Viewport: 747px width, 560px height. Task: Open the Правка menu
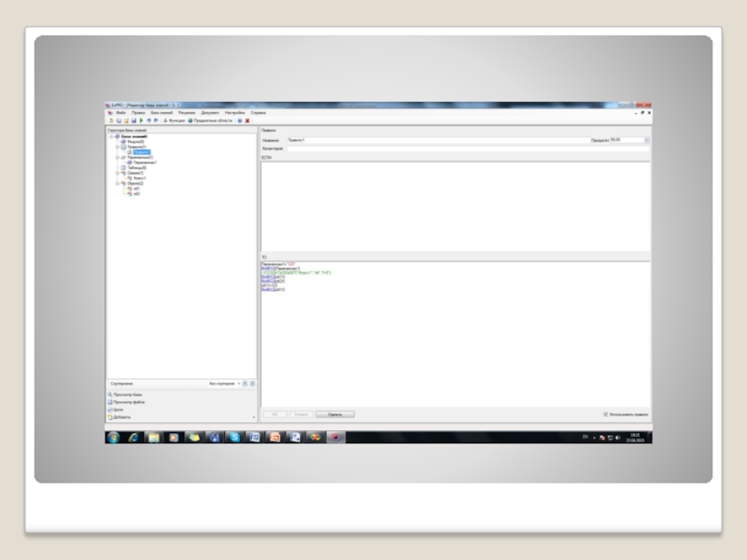click(x=138, y=113)
